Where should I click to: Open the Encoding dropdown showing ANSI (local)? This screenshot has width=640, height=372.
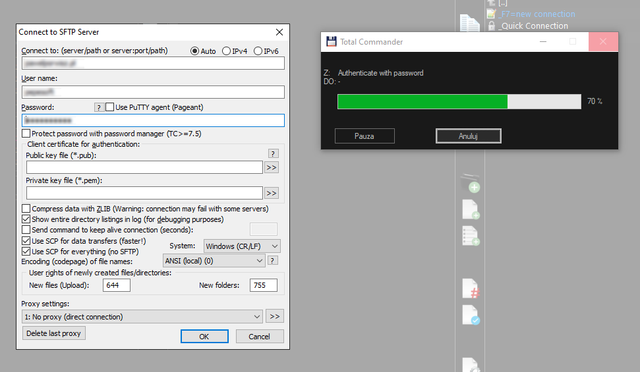point(214,261)
